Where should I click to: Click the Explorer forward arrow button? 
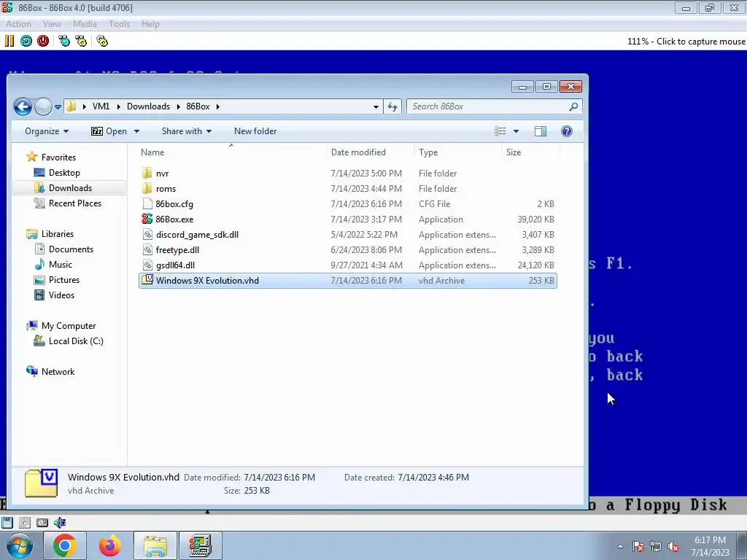(43, 106)
